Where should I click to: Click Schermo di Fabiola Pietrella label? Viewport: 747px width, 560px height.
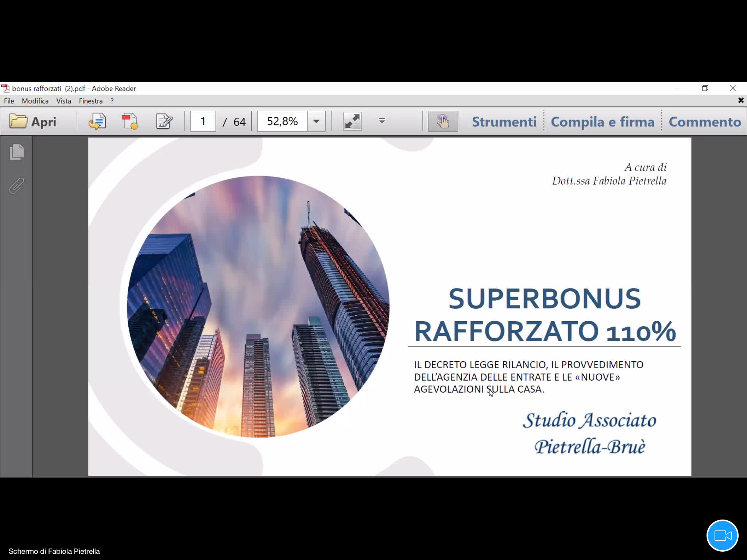click(54, 551)
